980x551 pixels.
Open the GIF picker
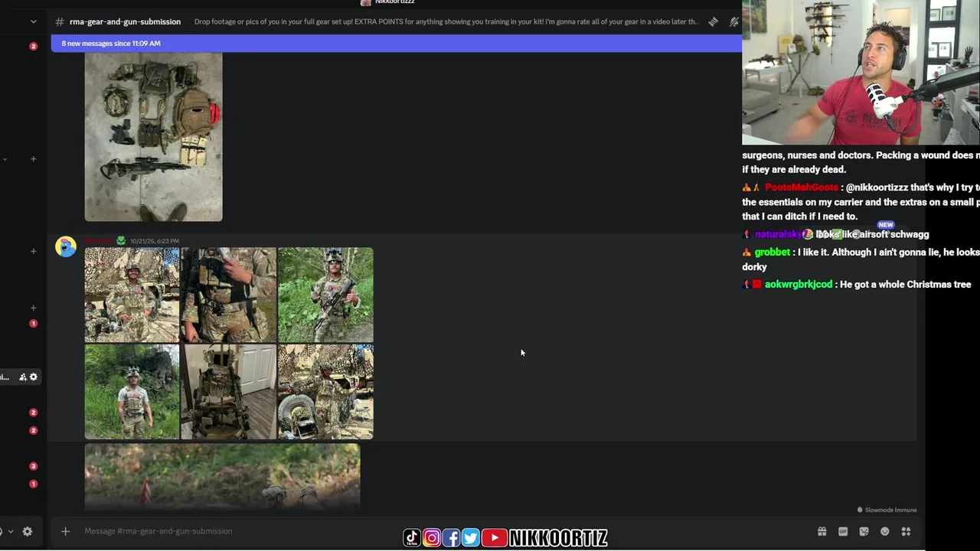[x=843, y=531]
